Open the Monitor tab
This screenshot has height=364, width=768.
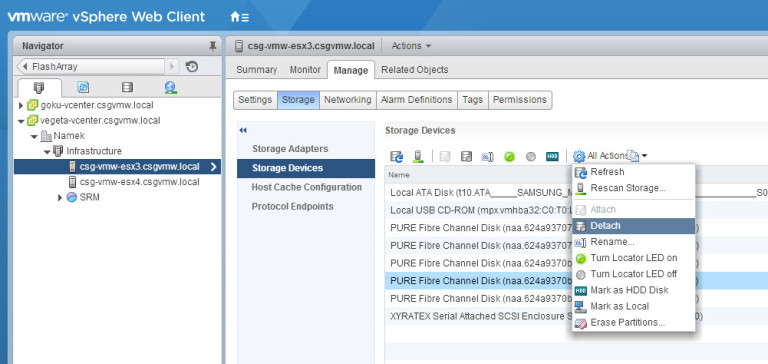305,70
